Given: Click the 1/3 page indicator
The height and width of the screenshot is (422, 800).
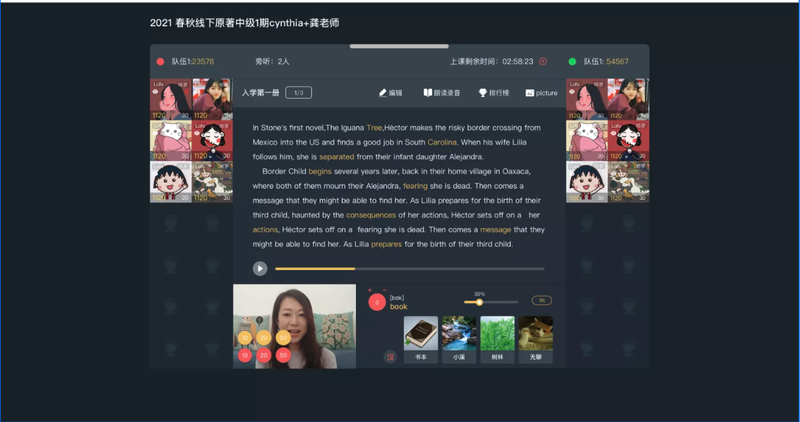Looking at the screenshot, I should [x=298, y=93].
